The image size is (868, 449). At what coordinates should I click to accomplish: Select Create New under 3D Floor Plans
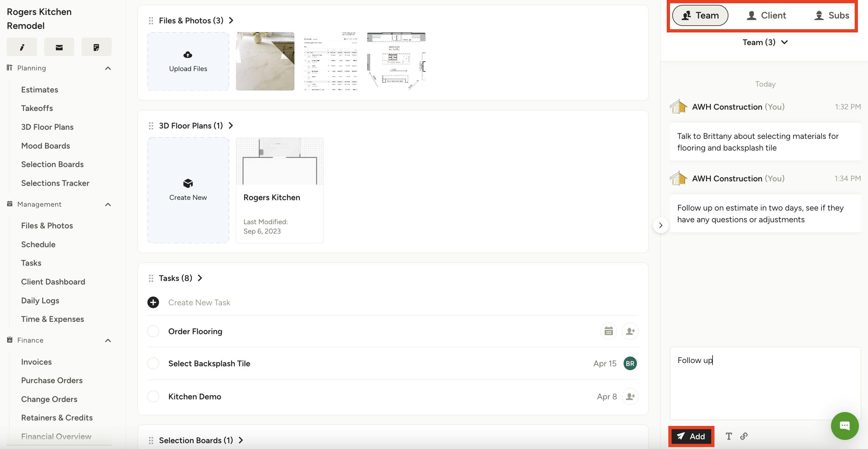coord(188,190)
